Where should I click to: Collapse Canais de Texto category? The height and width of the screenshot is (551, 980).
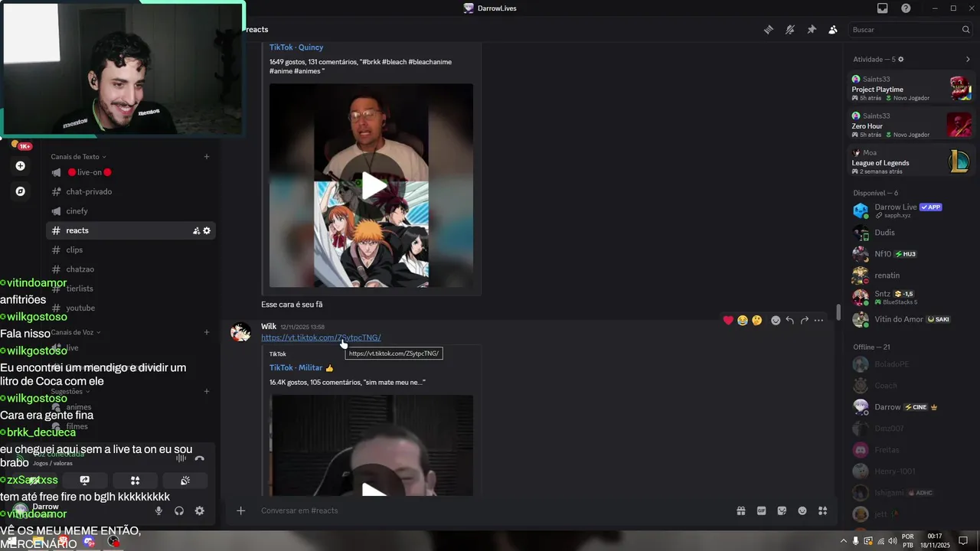pyautogui.click(x=78, y=157)
